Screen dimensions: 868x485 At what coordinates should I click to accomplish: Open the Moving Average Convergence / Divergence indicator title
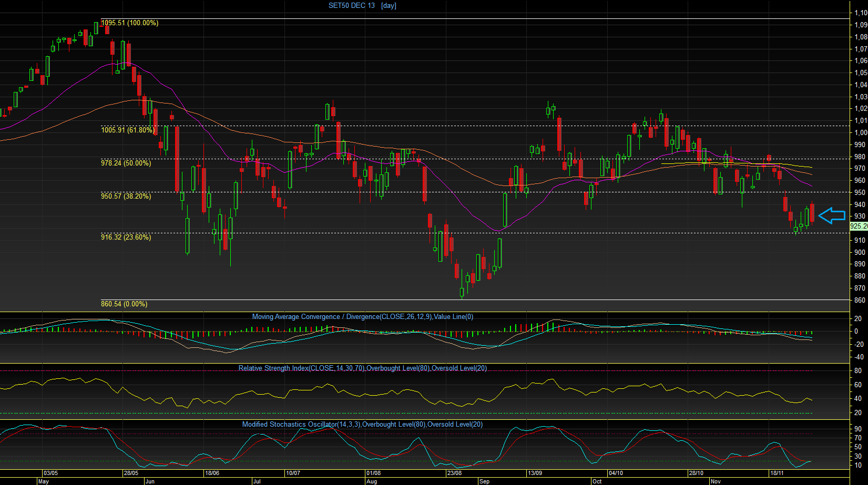[x=363, y=317]
